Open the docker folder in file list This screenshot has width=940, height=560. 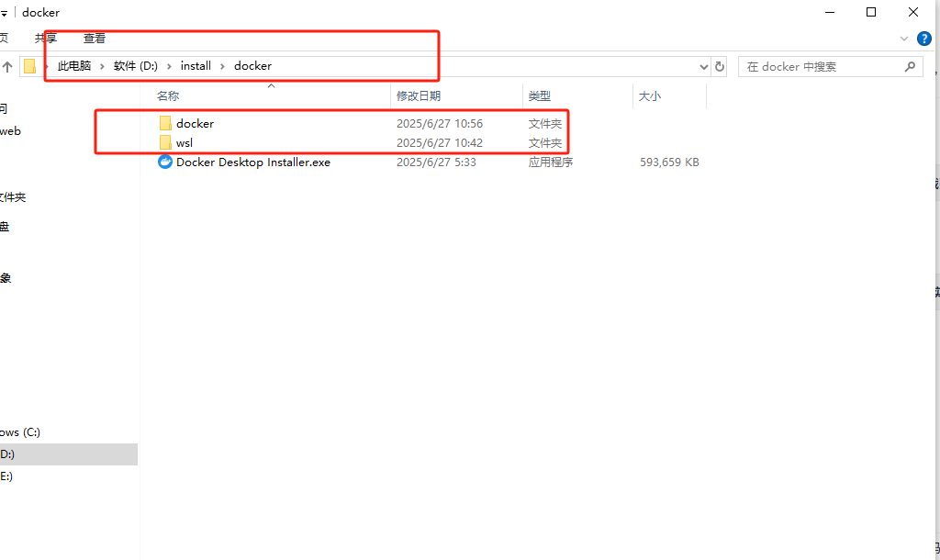pos(185,124)
